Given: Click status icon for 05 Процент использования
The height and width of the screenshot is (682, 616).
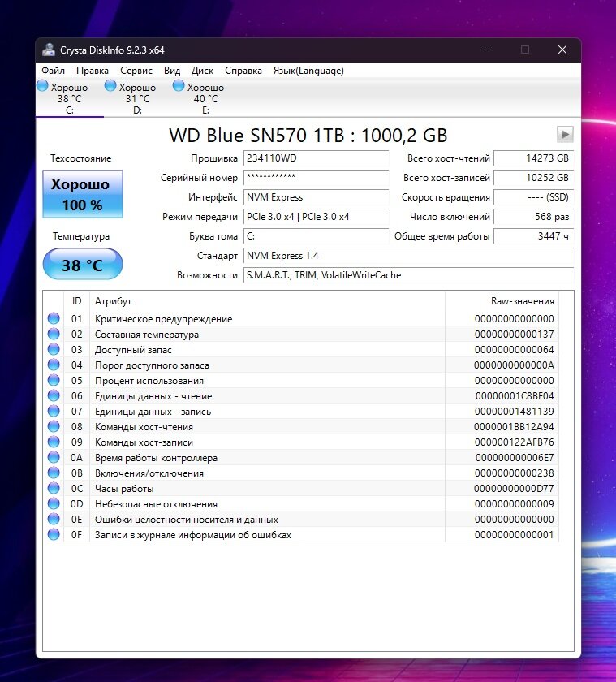Looking at the screenshot, I should [x=54, y=380].
